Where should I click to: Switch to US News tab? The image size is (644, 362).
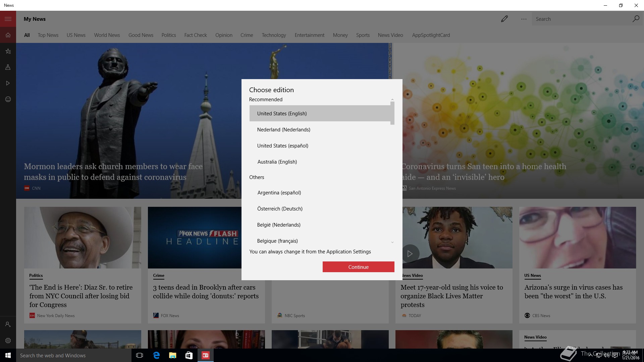click(76, 35)
